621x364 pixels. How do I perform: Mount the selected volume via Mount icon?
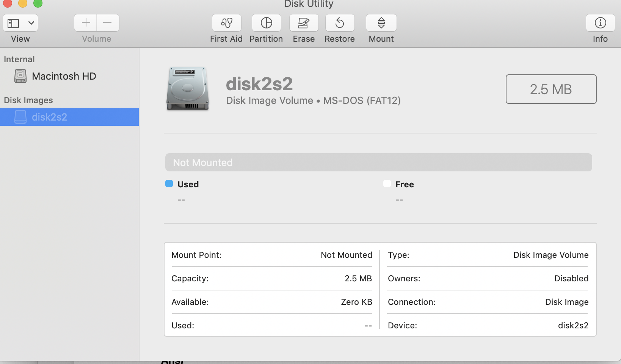[381, 23]
